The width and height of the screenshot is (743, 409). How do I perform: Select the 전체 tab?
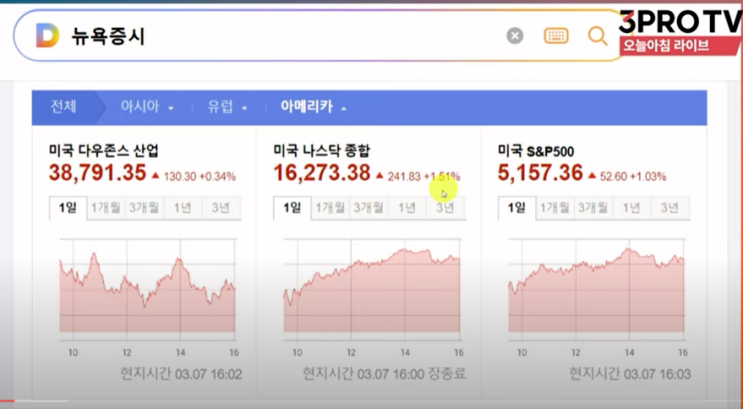63,107
